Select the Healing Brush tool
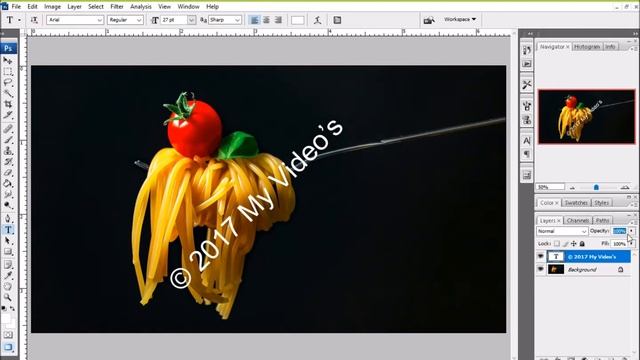 pos(8,129)
